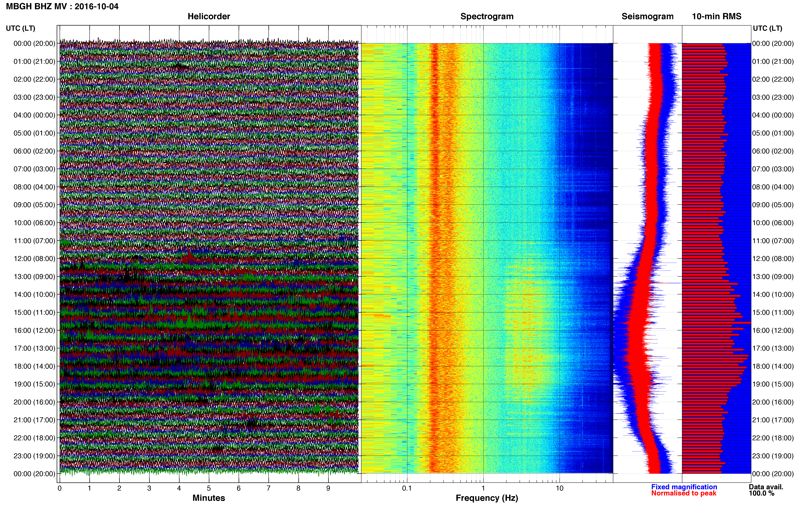Click Helicorder time label 23:00 (19:00)
Viewport: 812px width, 508px height.
coord(34,456)
